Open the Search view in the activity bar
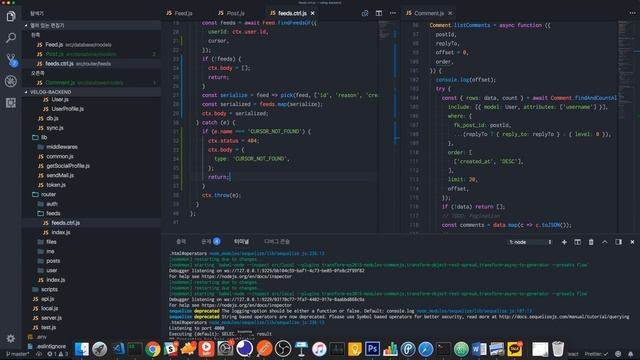This screenshot has height=360, width=640. (11, 38)
